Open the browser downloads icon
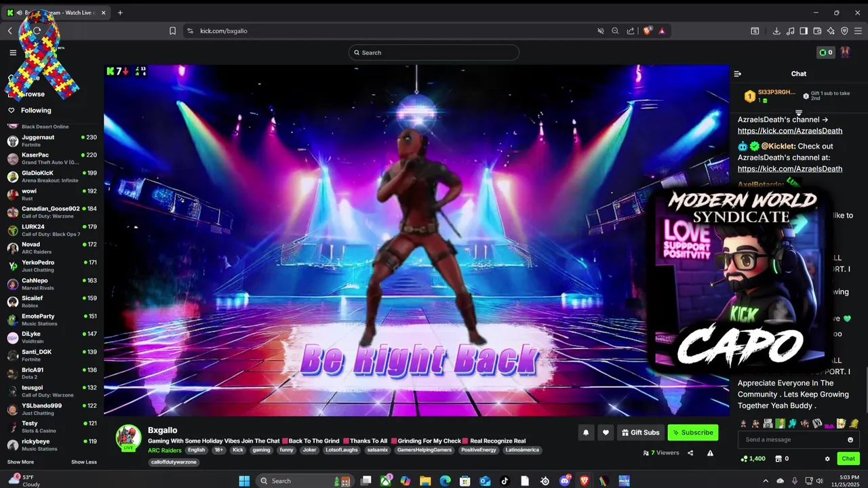 tap(776, 30)
